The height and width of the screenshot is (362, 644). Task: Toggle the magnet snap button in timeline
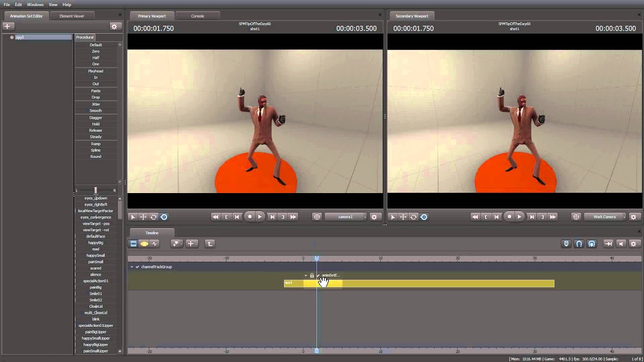[x=579, y=243]
